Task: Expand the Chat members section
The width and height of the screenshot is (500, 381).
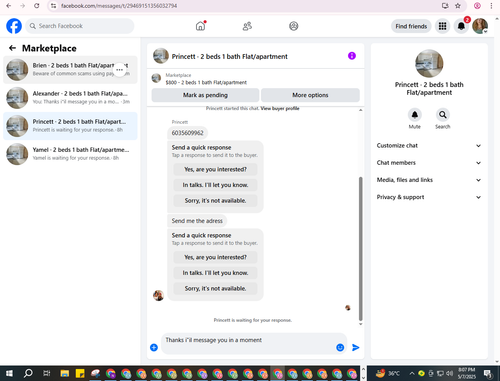Action: pyautogui.click(x=429, y=163)
